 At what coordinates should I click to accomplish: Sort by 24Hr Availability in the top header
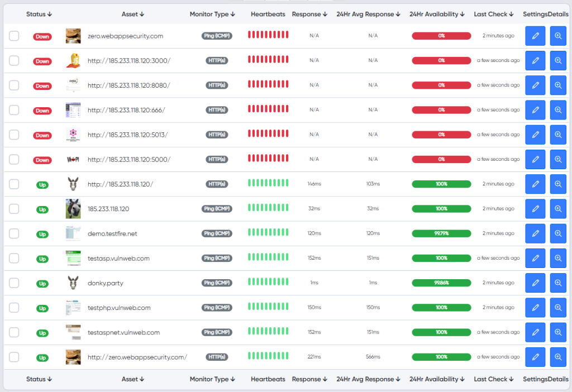(x=437, y=14)
